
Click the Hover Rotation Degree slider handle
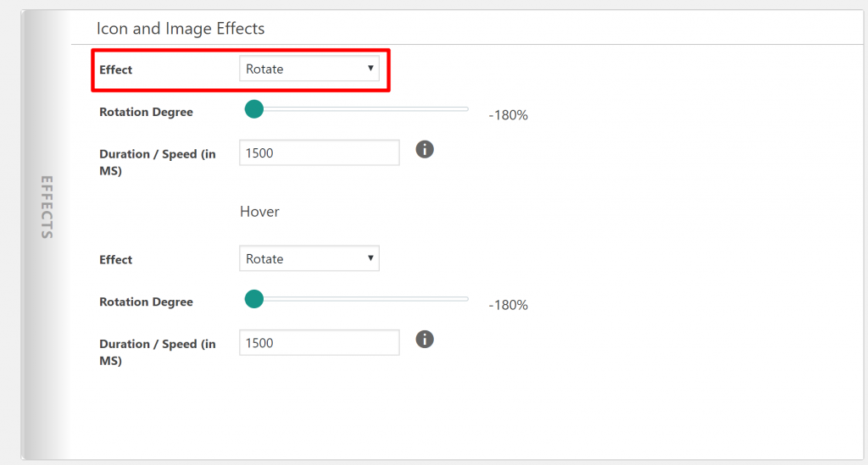coord(254,299)
